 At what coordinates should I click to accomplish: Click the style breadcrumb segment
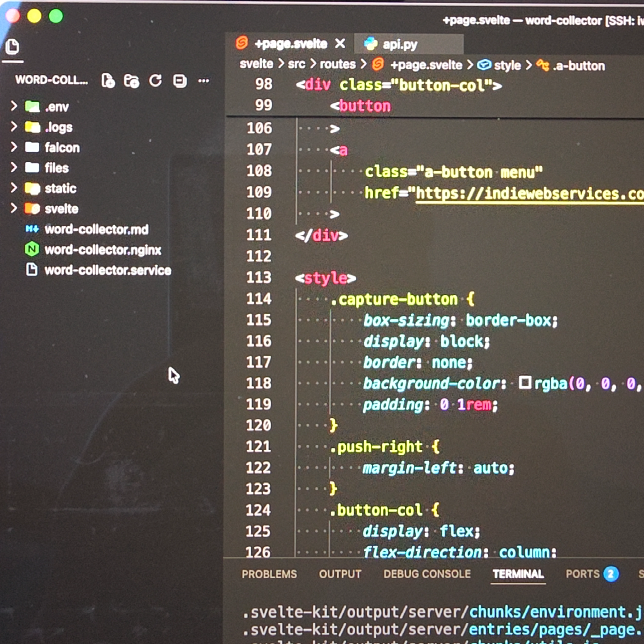point(507,65)
